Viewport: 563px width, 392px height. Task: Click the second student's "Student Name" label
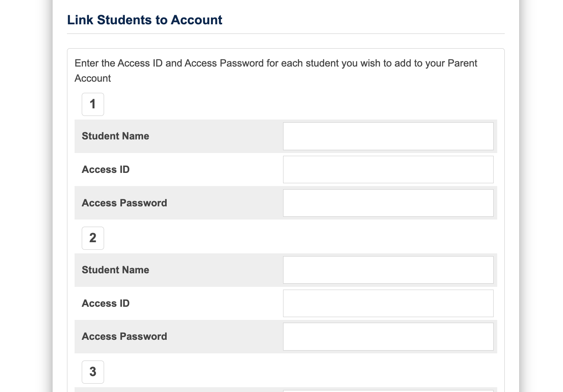point(115,270)
